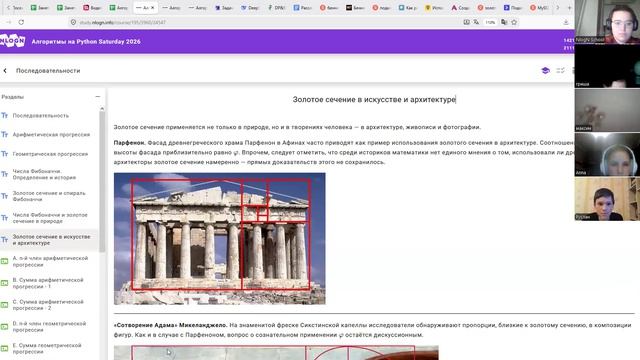Image resolution: width=640 pixels, height=360 pixels.
Task: Click the icon beside Золотое сечение и спираль Фибоначчи
Action: (4, 196)
